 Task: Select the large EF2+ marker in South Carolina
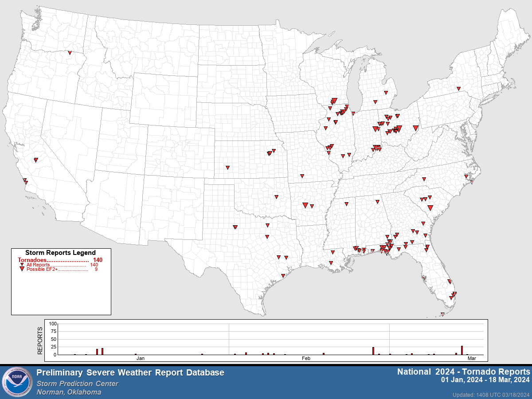430,207
